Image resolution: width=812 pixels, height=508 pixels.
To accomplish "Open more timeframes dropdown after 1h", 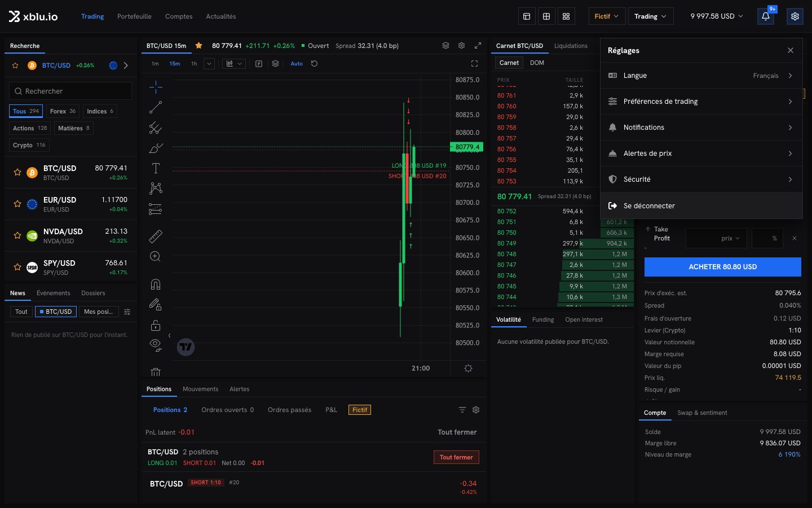I will point(209,64).
